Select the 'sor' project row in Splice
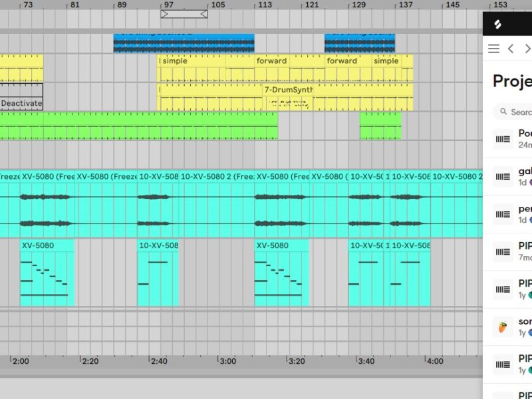 tap(507, 327)
